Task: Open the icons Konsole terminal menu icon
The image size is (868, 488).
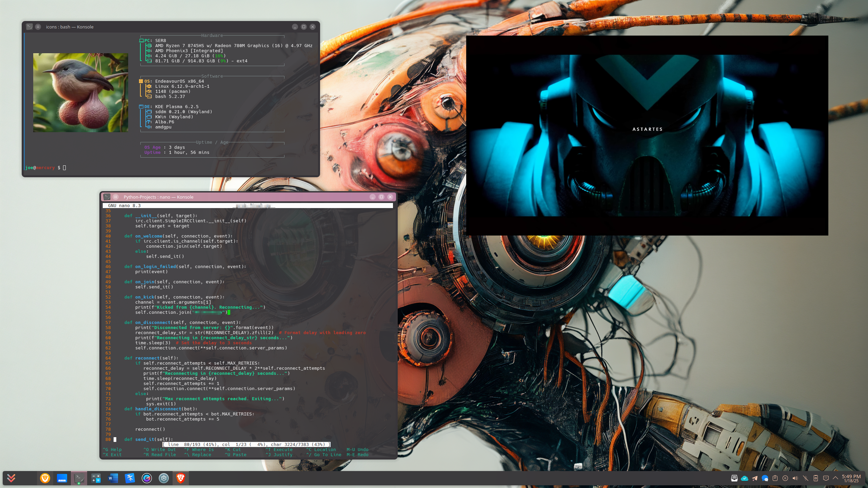Action: [29, 27]
